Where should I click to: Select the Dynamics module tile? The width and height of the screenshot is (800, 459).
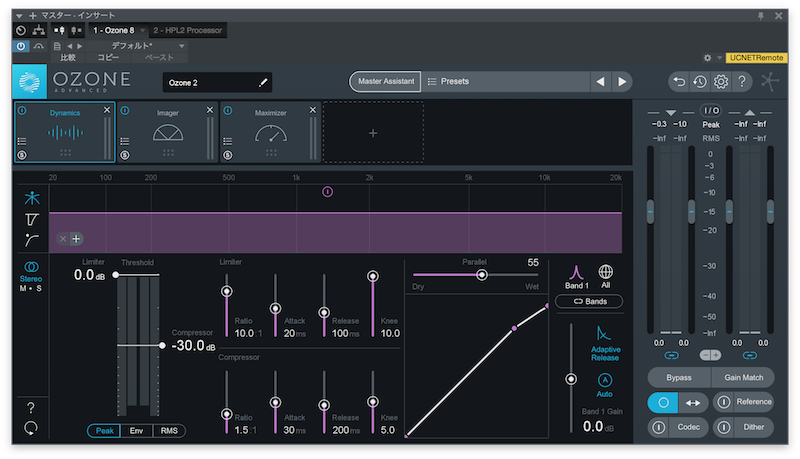(64, 132)
